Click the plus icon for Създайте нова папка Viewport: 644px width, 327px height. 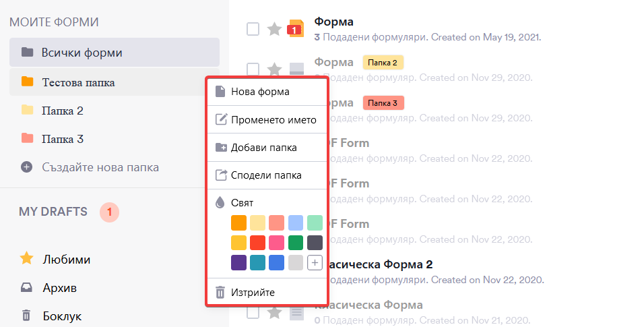(26, 167)
